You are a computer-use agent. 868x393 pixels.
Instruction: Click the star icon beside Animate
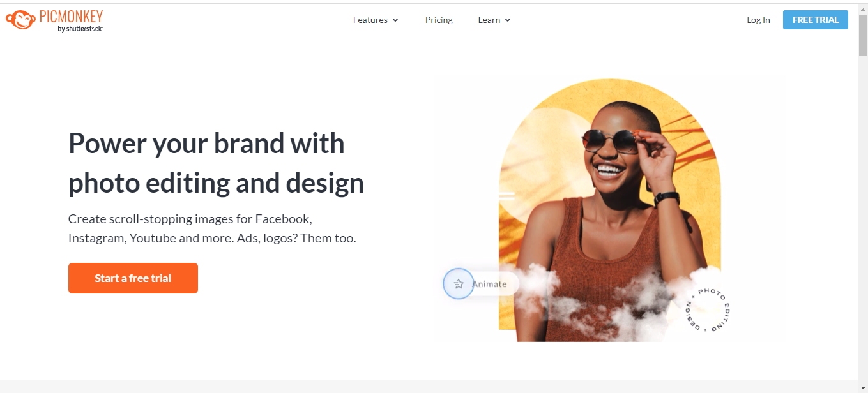coord(459,284)
